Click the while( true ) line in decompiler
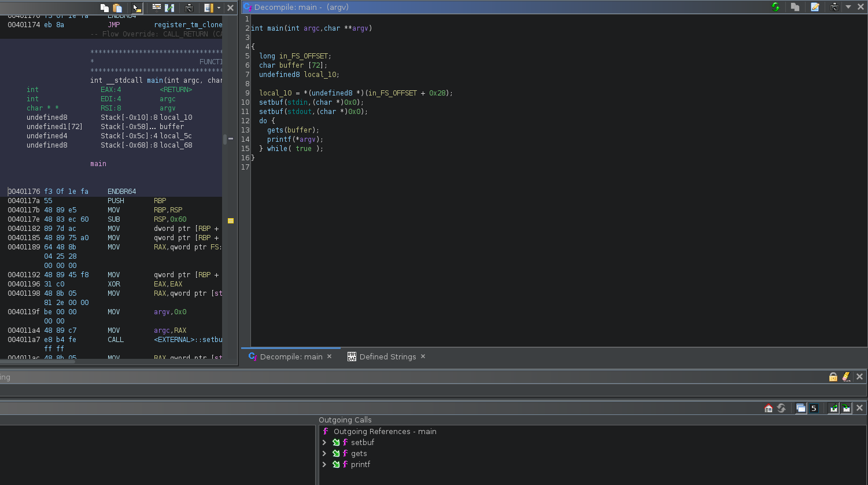868x485 pixels. pos(291,149)
